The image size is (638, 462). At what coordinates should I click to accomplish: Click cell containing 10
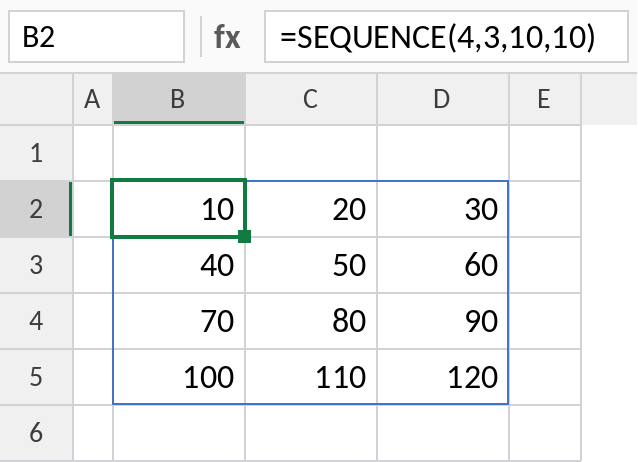pyautogui.click(x=179, y=209)
